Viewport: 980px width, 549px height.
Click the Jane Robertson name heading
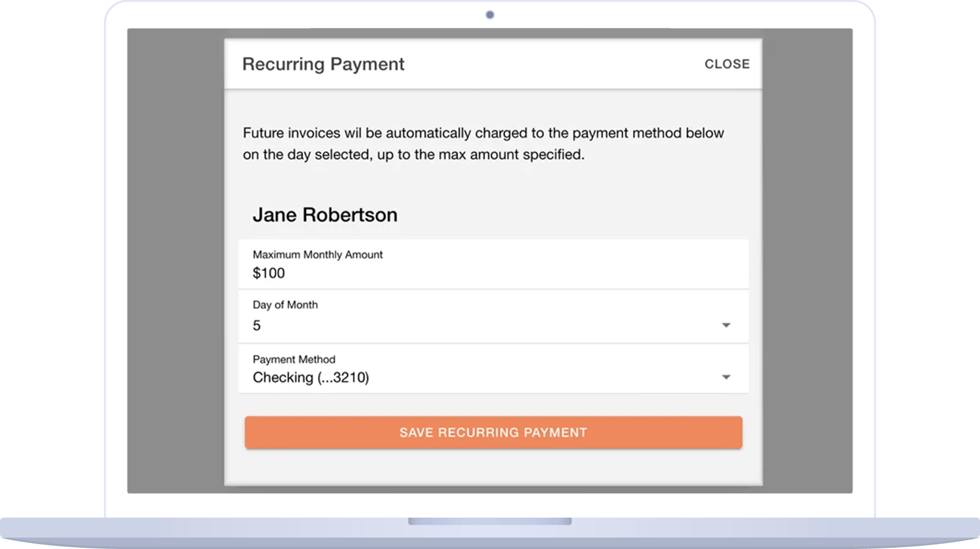pyautogui.click(x=325, y=215)
